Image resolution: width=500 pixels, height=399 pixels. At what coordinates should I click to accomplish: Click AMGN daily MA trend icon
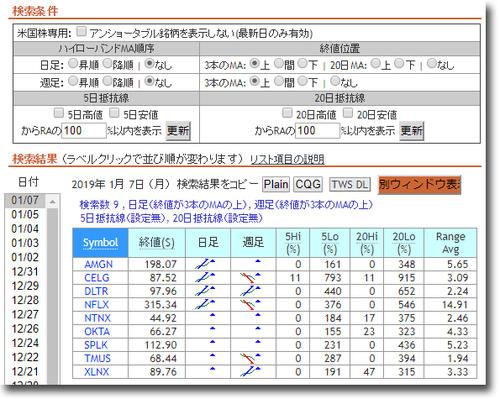205,264
